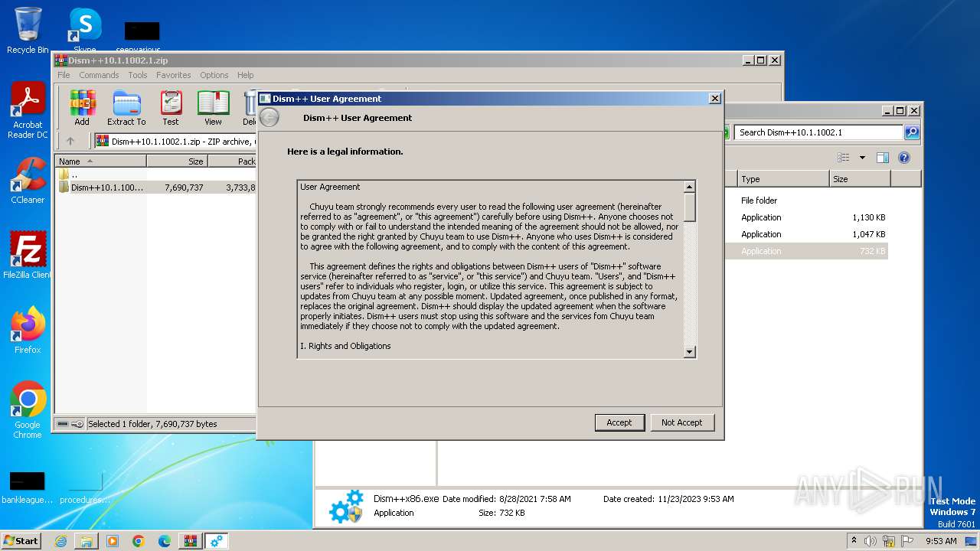The image size is (980, 551).
Task: Open the network tray icon
Action: (x=889, y=541)
